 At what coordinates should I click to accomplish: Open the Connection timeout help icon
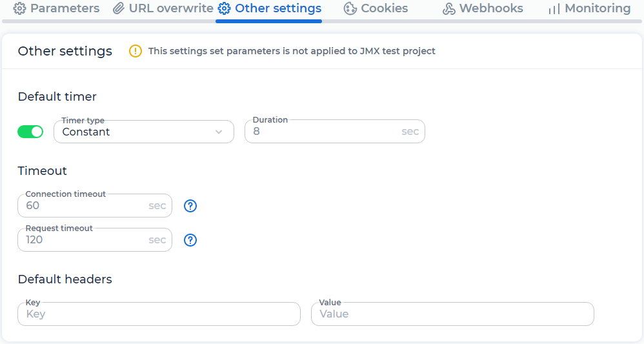[x=190, y=206]
